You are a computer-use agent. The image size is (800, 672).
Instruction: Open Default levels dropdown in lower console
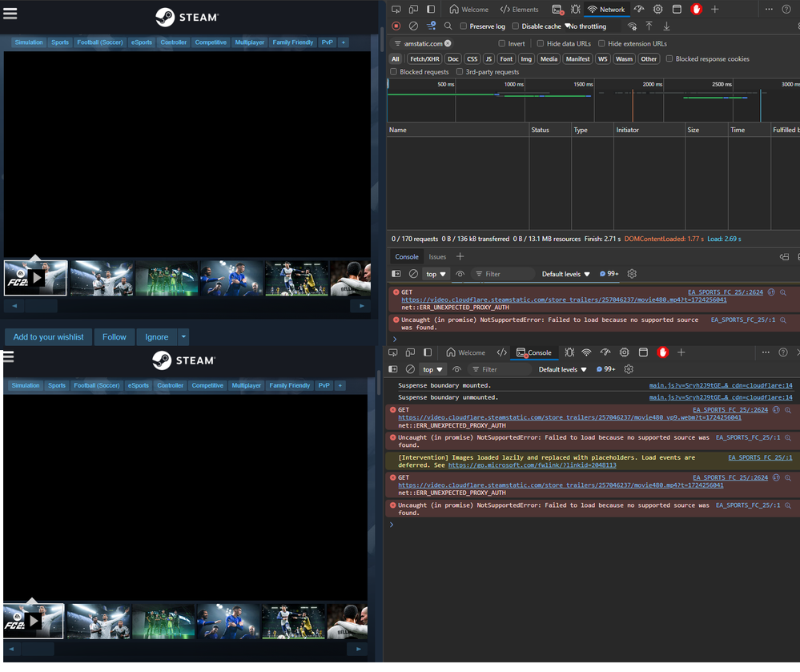562,369
